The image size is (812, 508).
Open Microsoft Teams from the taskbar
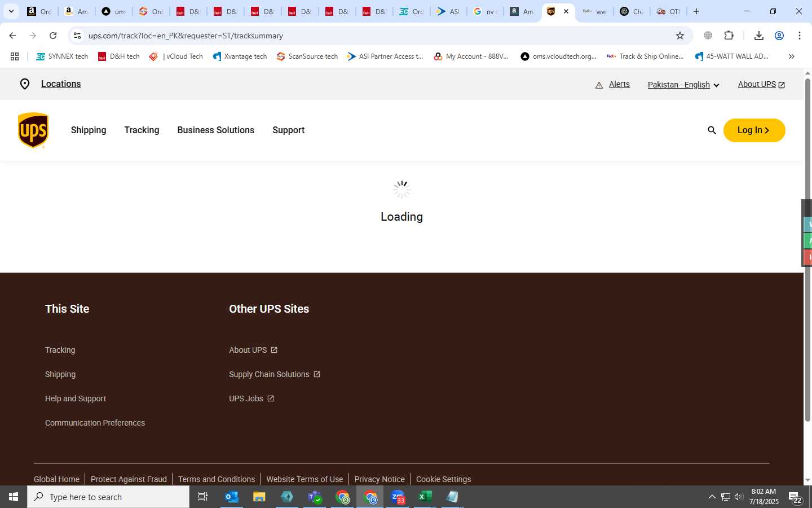click(x=315, y=497)
